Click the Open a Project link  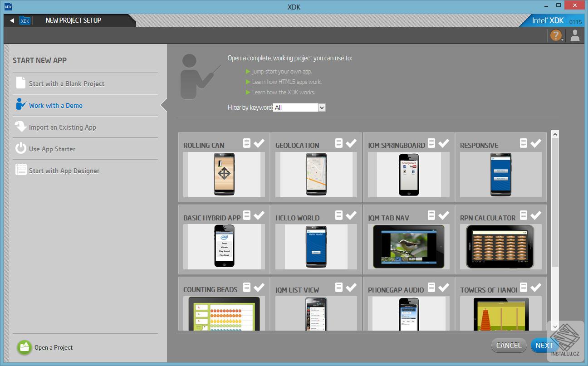click(x=54, y=347)
